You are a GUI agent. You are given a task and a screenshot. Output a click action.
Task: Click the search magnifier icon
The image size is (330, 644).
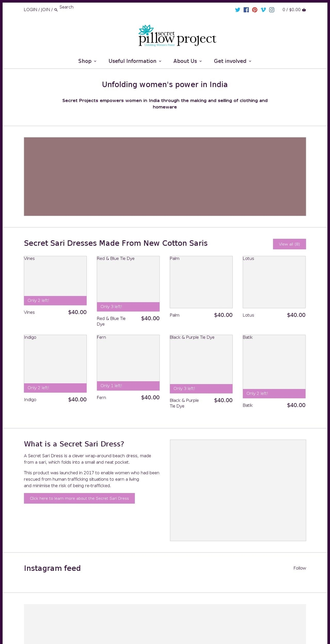pos(56,10)
